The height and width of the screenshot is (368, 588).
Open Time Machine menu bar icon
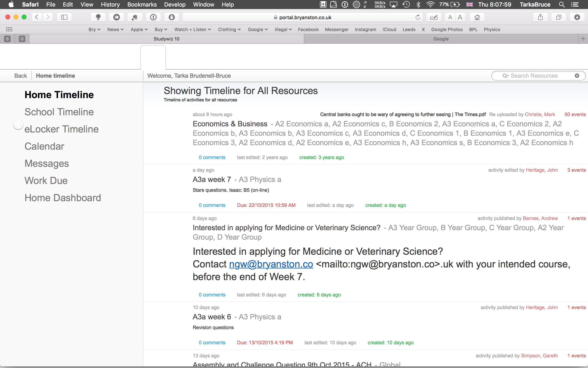click(x=406, y=4)
